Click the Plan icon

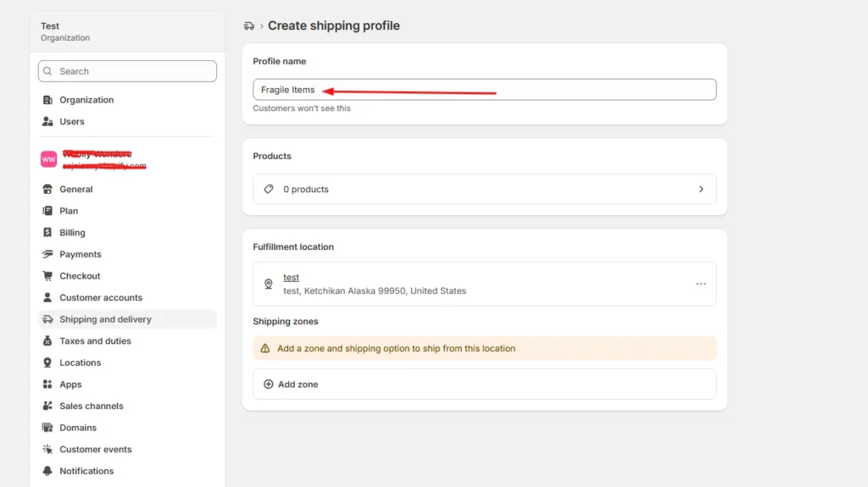[47, 211]
